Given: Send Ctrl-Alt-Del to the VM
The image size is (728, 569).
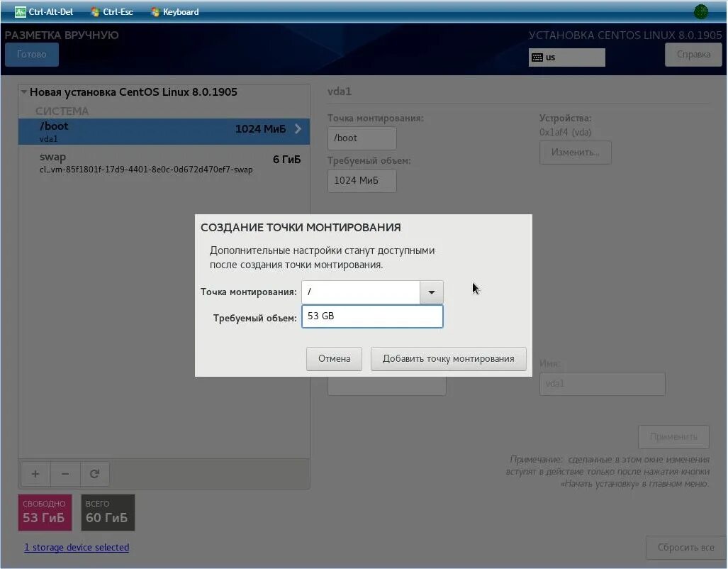Looking at the screenshot, I should click(44, 11).
